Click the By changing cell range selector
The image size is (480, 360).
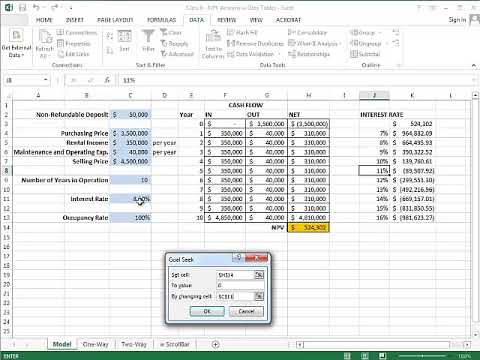tap(259, 296)
